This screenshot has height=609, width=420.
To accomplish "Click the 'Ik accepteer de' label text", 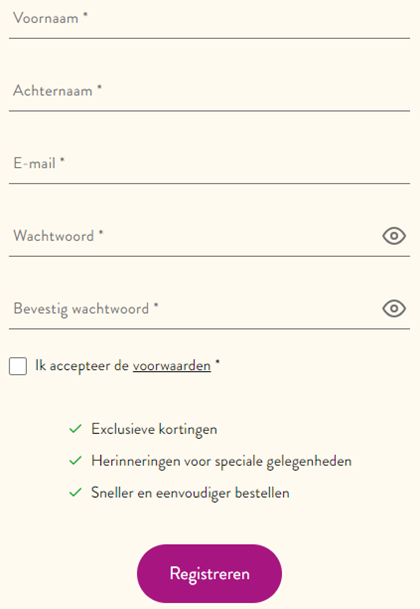I will [x=82, y=366].
